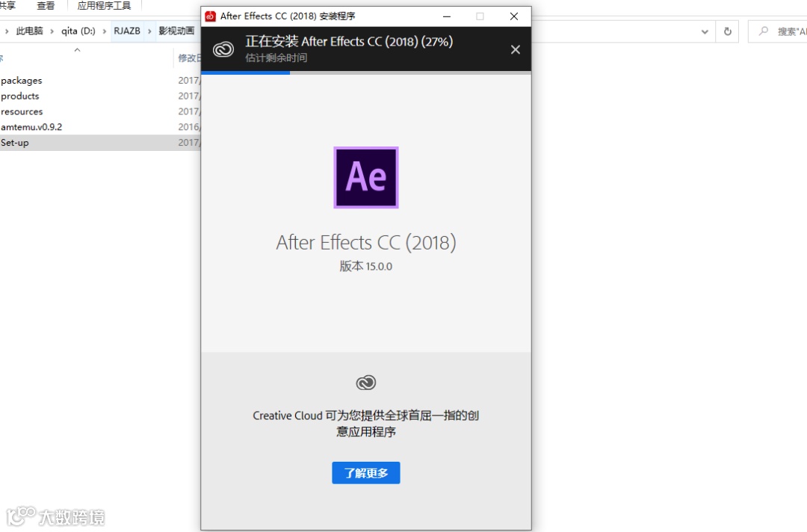Click the installation progress bar

[366, 72]
